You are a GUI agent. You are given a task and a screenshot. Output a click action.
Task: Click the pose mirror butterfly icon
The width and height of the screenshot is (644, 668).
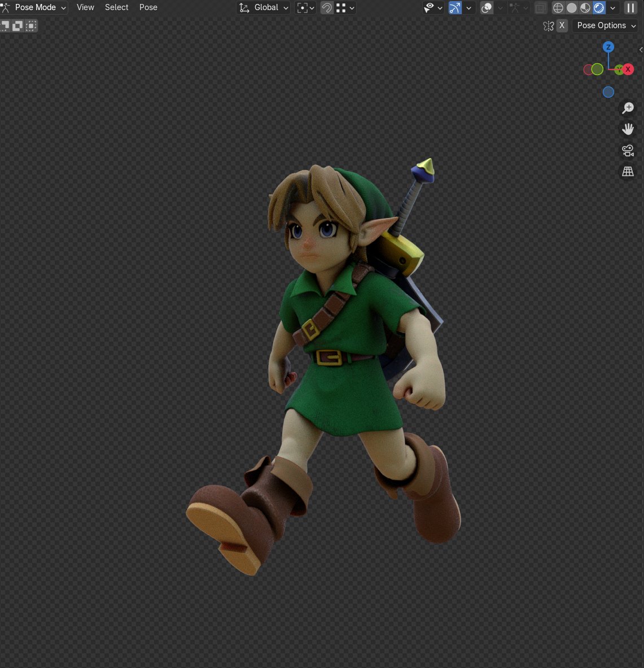pos(548,26)
